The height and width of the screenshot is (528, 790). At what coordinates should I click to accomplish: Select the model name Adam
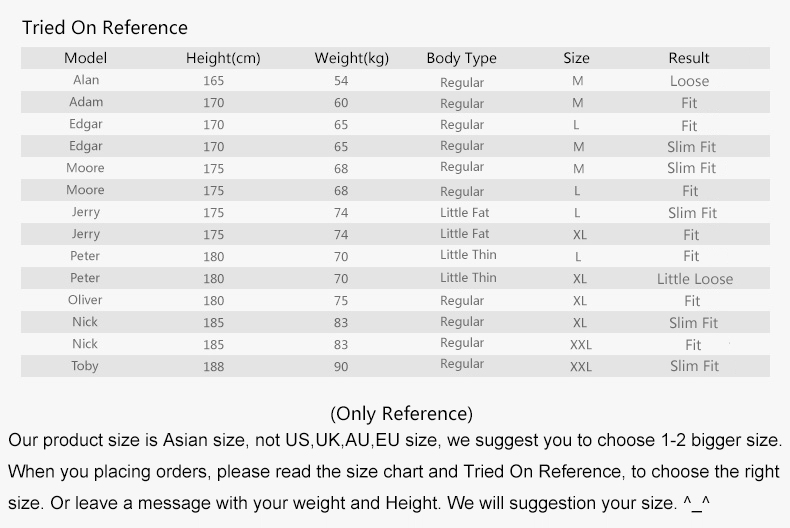(86, 102)
